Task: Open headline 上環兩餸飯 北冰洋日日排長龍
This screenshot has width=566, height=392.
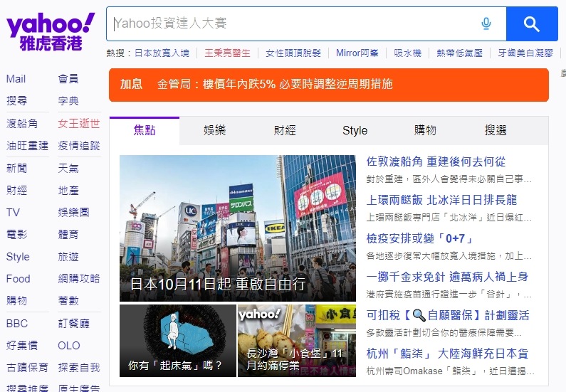Action: 441,200
